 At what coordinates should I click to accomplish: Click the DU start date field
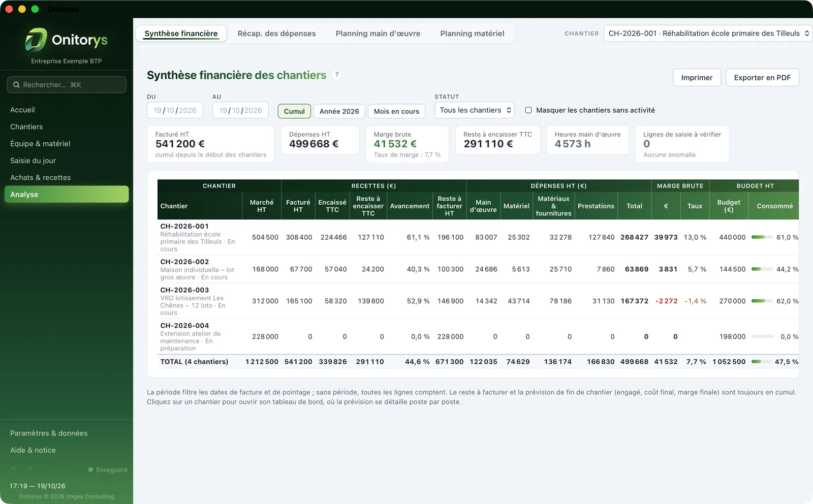point(175,110)
